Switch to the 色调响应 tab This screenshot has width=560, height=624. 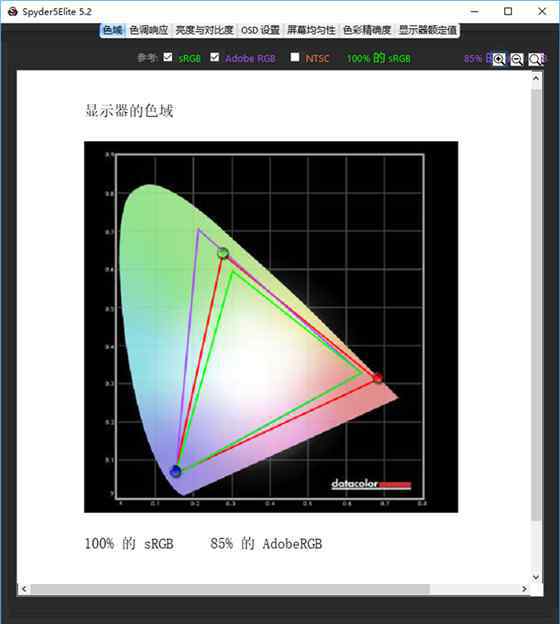149,30
